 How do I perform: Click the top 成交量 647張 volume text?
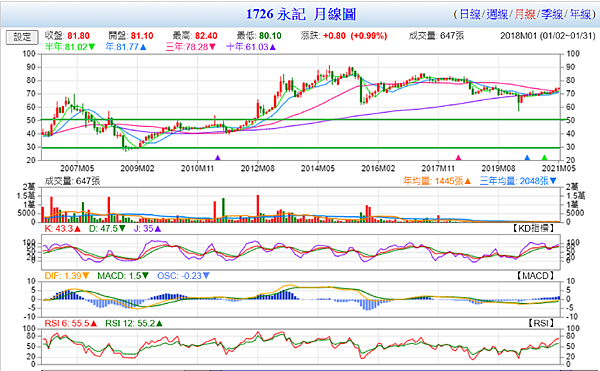click(x=437, y=36)
